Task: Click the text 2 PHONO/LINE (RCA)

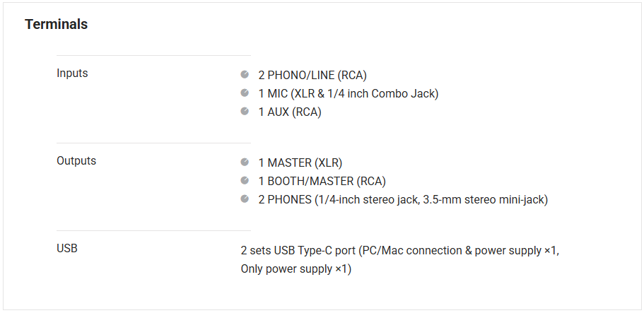Action: (x=312, y=75)
